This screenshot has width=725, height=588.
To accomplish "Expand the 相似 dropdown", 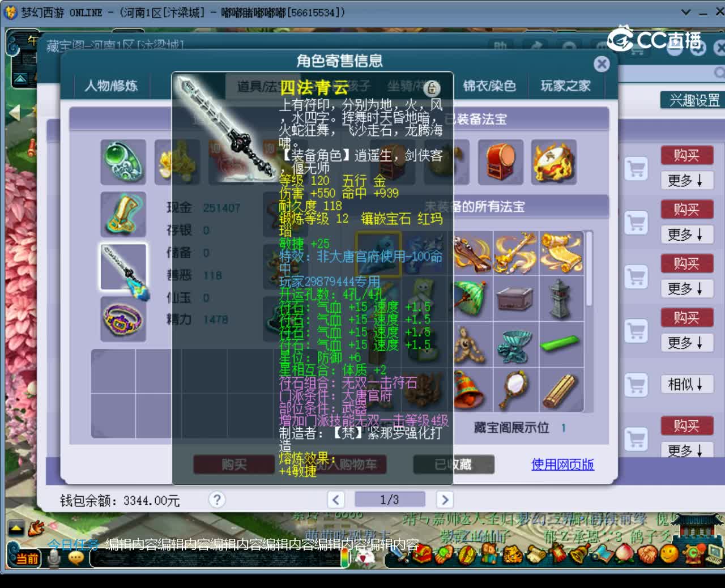I will 686,385.
